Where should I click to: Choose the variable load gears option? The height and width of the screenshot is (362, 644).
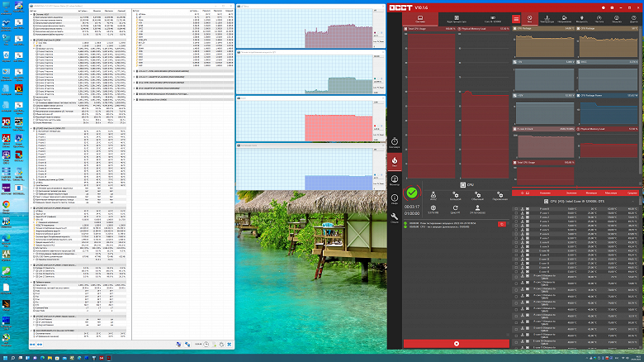[x=500, y=196]
